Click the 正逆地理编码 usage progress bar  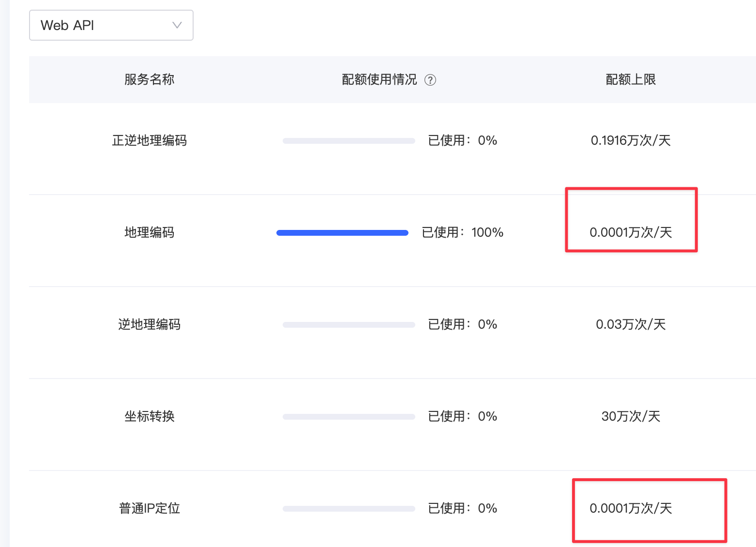click(x=349, y=141)
